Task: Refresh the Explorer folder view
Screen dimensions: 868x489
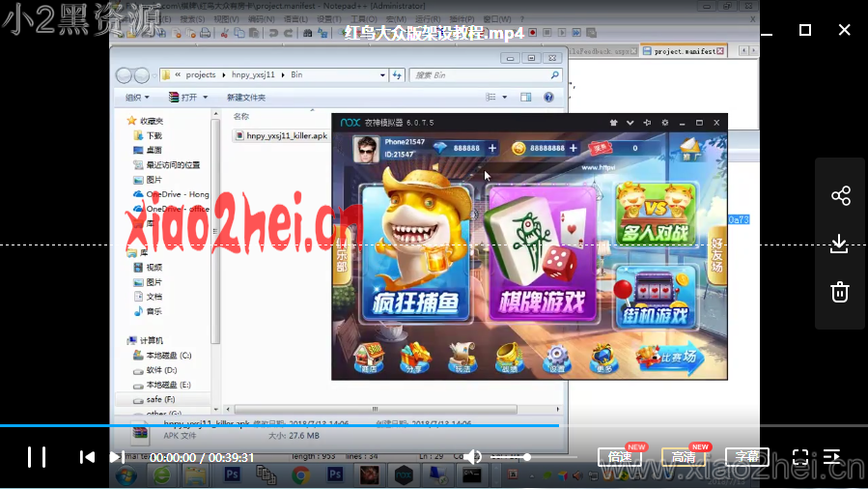Action: point(397,74)
